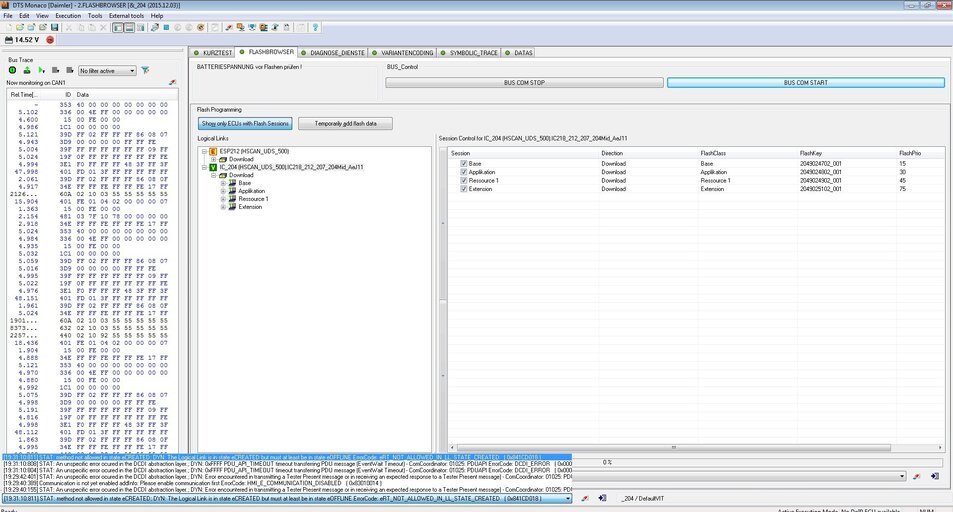Select the IC_204 logical link in tree

coord(290,167)
